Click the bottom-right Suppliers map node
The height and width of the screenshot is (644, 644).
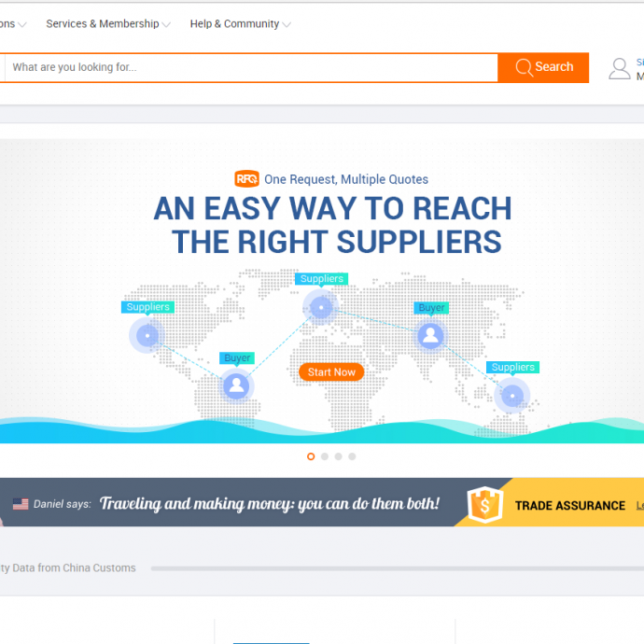click(x=511, y=396)
